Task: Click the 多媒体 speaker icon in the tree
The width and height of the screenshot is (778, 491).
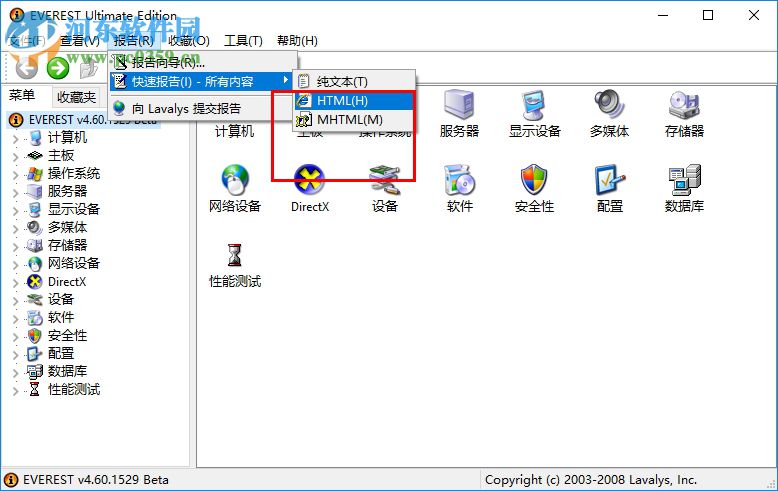Action: click(35, 228)
